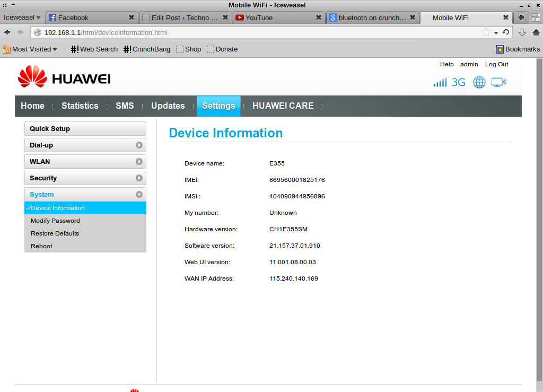Click the Log Out link
The image size is (543, 392).
[x=496, y=64]
